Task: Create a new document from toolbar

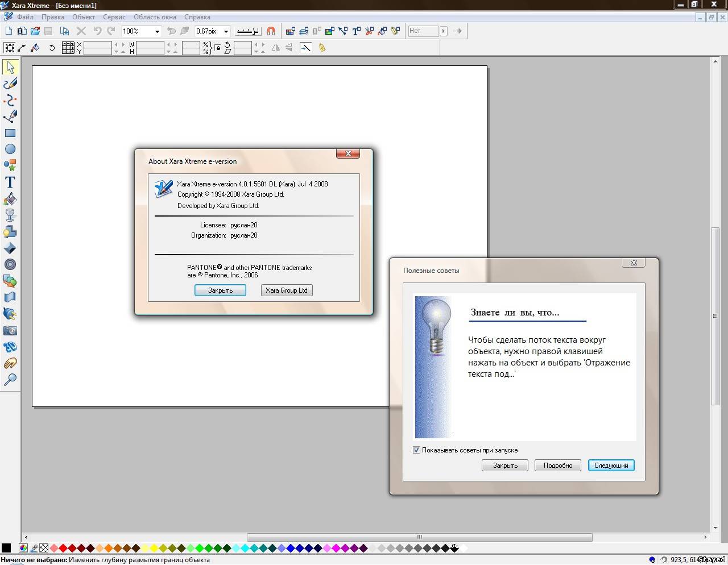Action: pyautogui.click(x=9, y=31)
